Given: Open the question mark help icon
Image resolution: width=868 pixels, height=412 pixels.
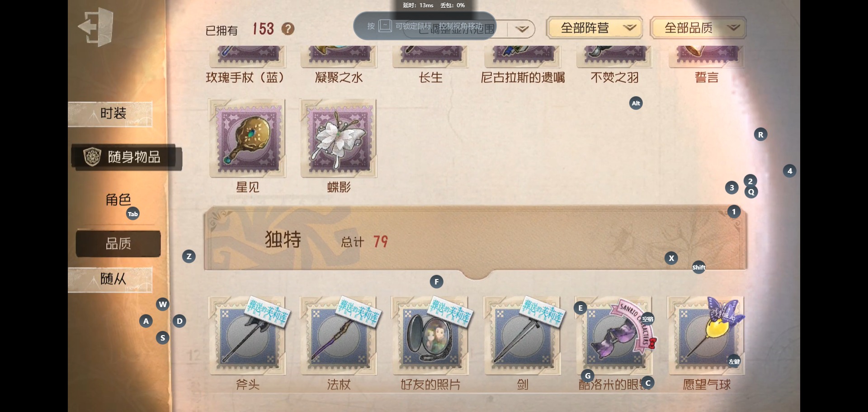Looking at the screenshot, I should tap(288, 29).
